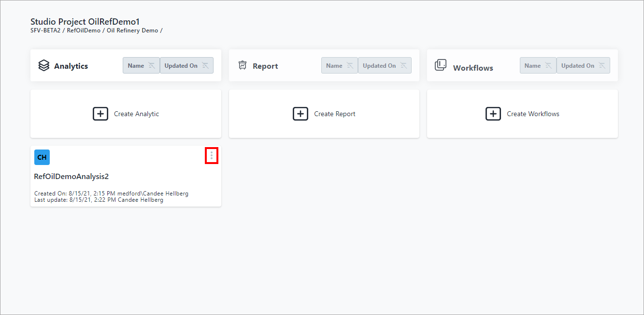This screenshot has height=315, width=644.
Task: Click the Create Analytic label
Action: [x=136, y=114]
